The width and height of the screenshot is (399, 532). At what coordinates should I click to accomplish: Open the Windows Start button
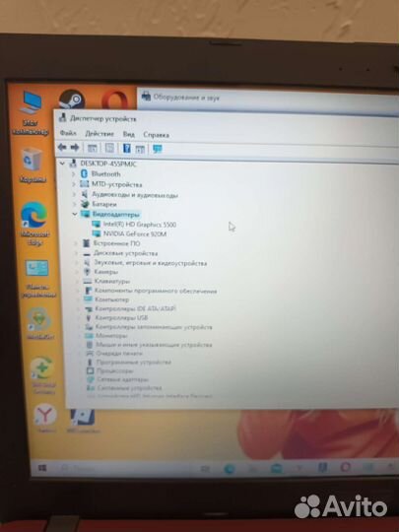click(x=42, y=468)
